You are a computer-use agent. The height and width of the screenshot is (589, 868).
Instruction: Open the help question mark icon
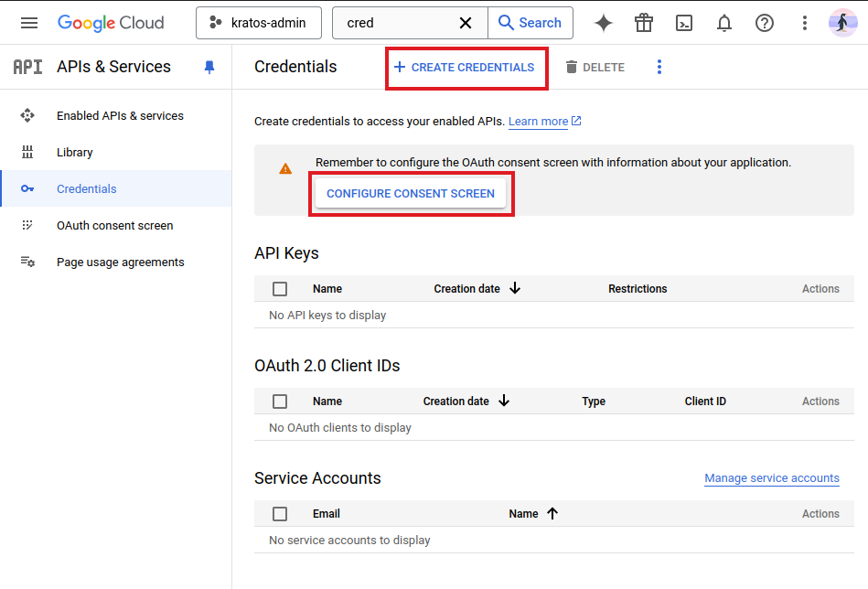[x=765, y=23]
